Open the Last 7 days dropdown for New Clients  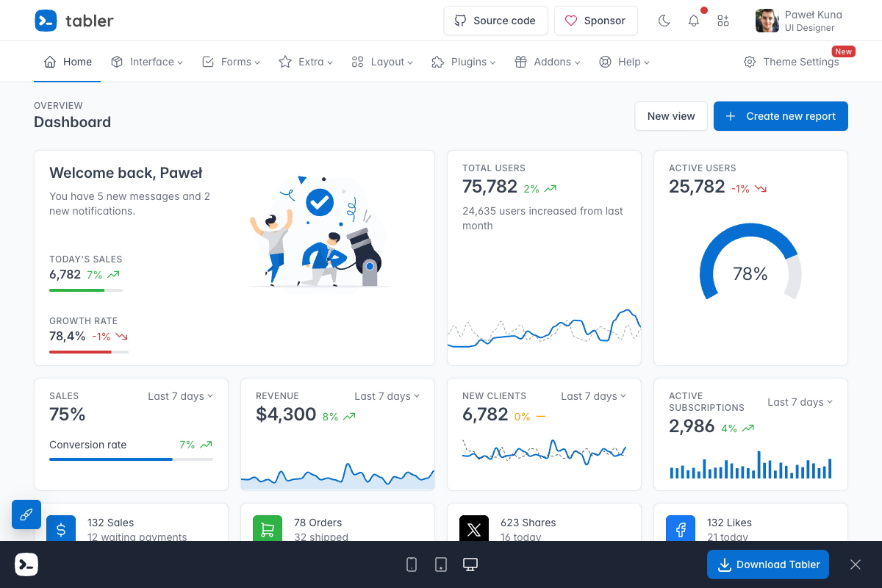[594, 395]
